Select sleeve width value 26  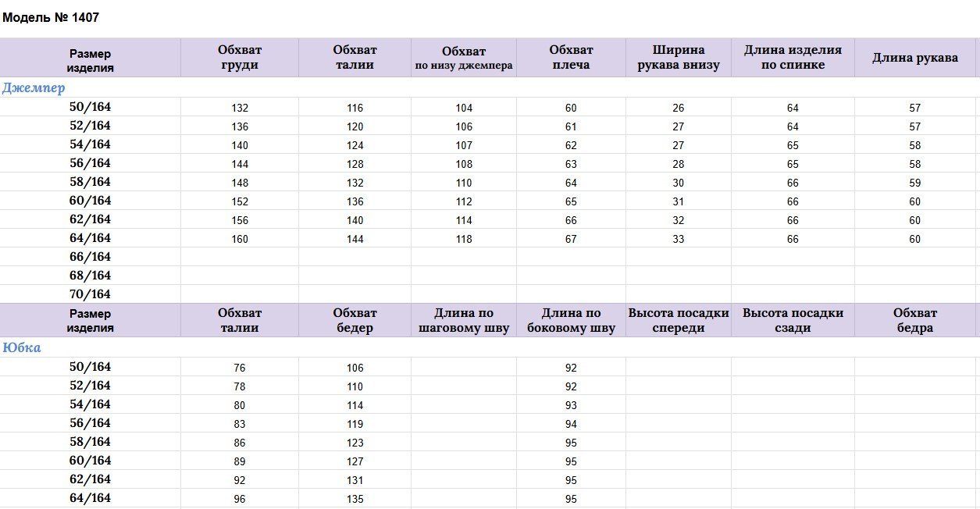click(678, 108)
